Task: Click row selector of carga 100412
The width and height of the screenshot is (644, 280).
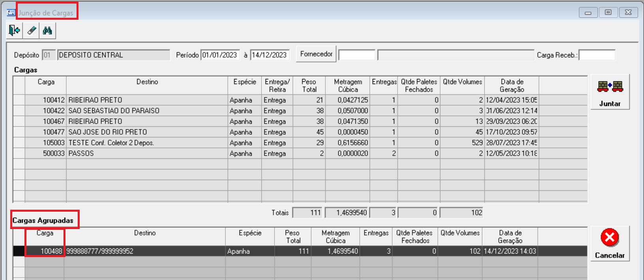Action: tap(19, 100)
